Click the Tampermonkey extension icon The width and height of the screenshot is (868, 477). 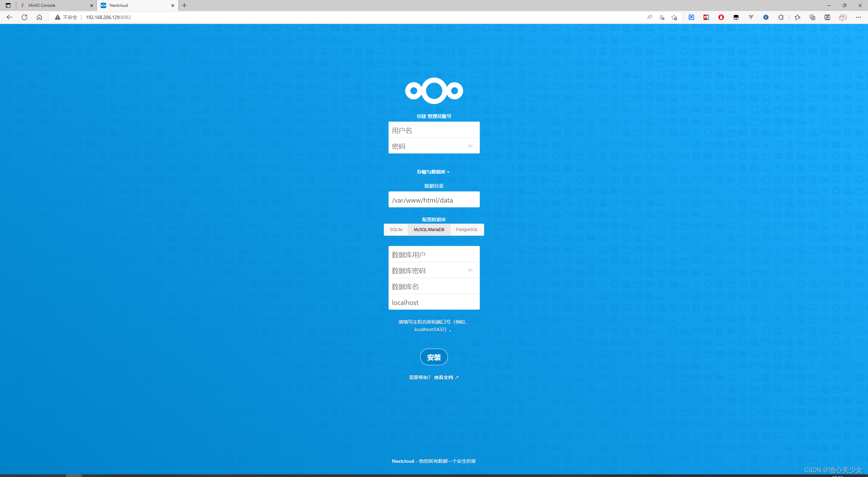coord(736,17)
